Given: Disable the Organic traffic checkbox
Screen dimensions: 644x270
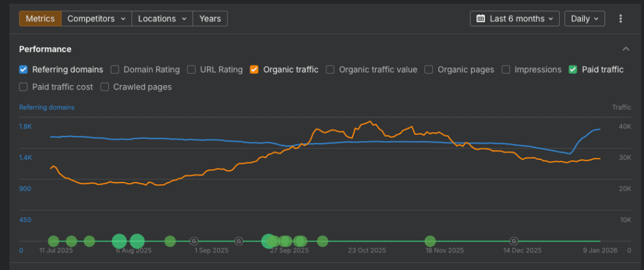Looking at the screenshot, I should 255,70.
